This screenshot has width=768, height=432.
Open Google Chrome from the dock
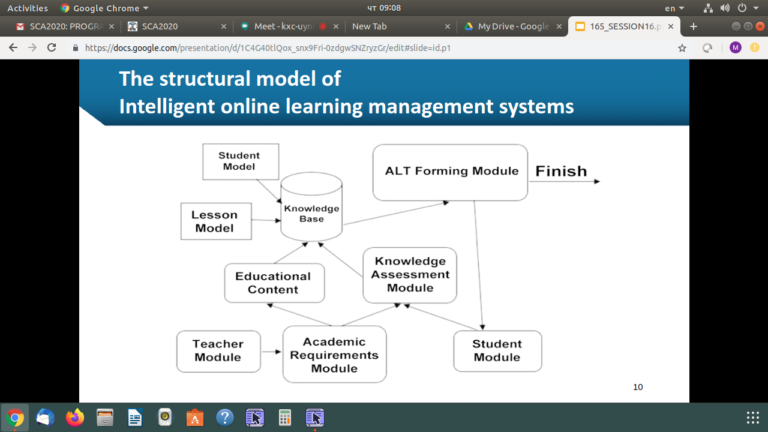coord(16,417)
